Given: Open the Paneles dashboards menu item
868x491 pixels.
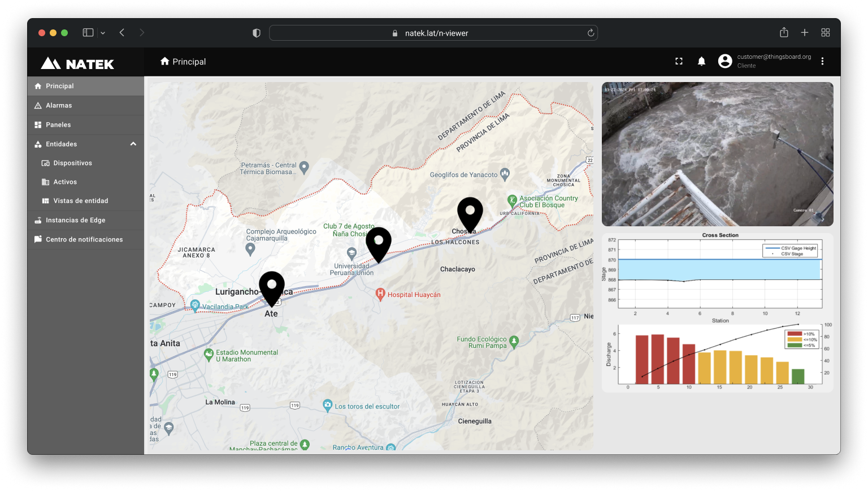Looking at the screenshot, I should point(86,125).
